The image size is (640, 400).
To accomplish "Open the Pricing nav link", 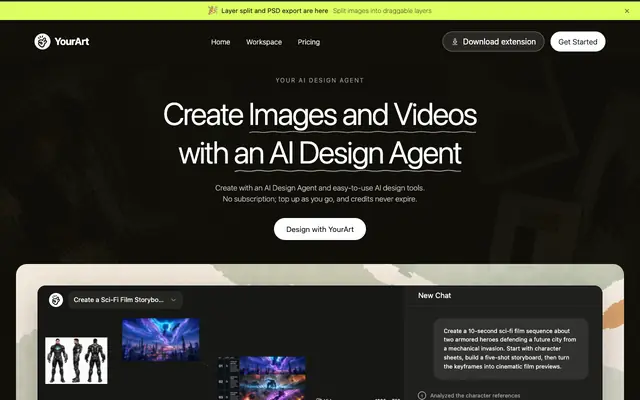I will tap(309, 42).
